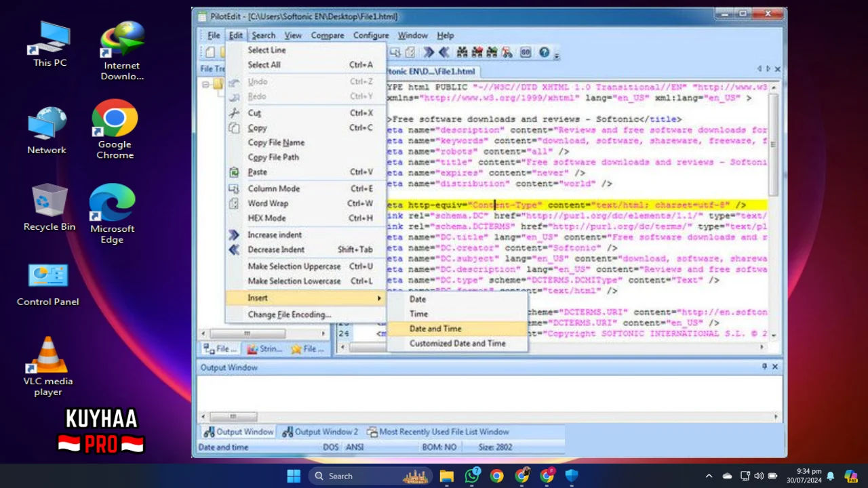
Task: Open the This PC desktop icon
Action: (x=50, y=44)
